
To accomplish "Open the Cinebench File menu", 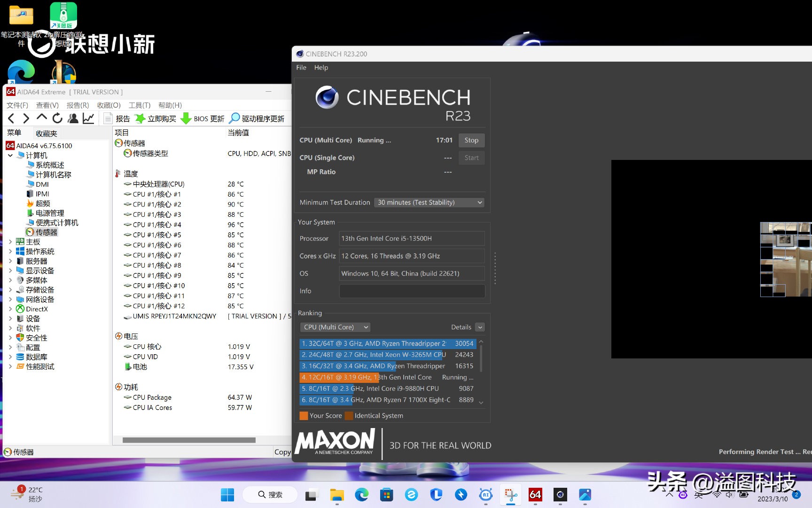I will coord(301,67).
